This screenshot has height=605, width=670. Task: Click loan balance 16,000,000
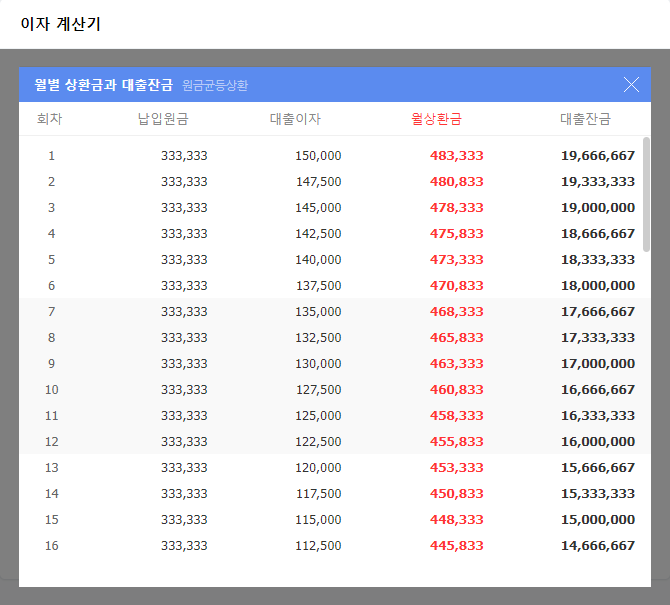point(598,442)
